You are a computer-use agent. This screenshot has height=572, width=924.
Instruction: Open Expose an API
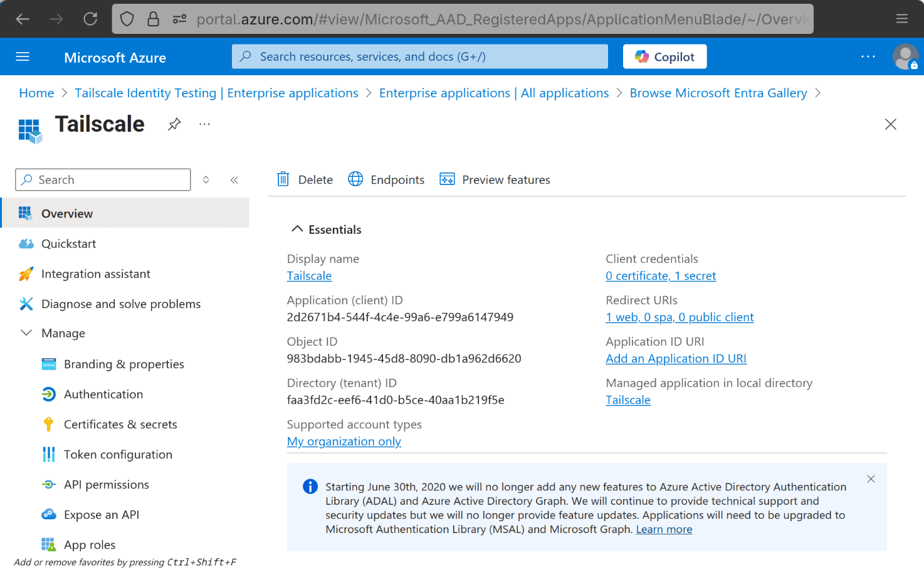point(102,514)
